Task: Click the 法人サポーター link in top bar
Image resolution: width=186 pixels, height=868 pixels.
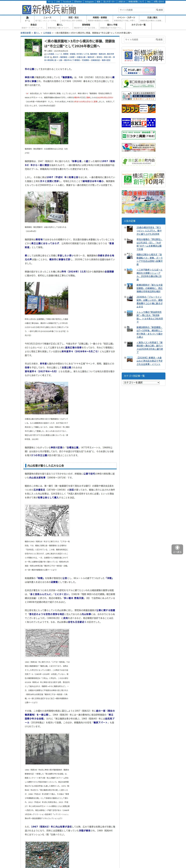Action: pos(109,2)
